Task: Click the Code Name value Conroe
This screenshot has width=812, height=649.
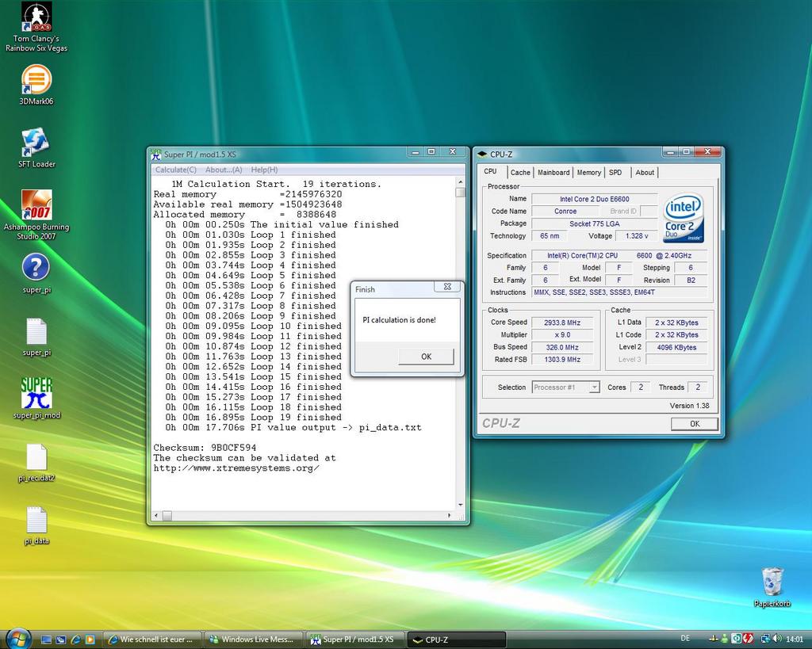Action: (565, 211)
